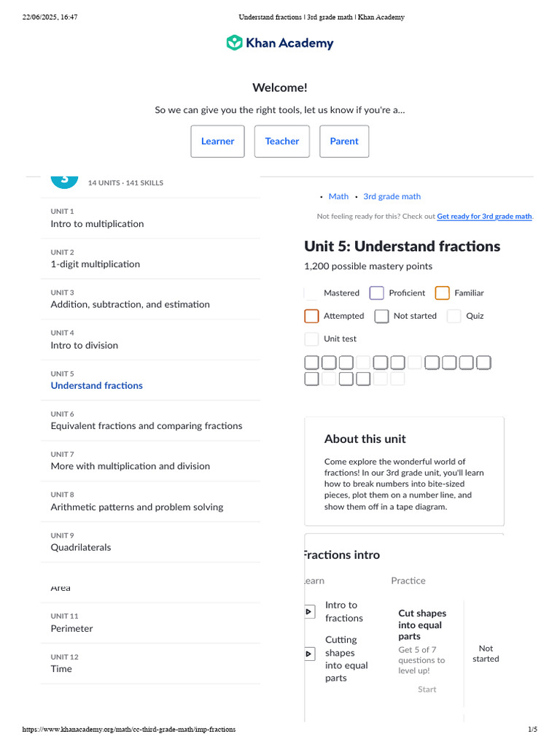
Task: Click the Khan Academy logo icon
Action: click(x=234, y=43)
